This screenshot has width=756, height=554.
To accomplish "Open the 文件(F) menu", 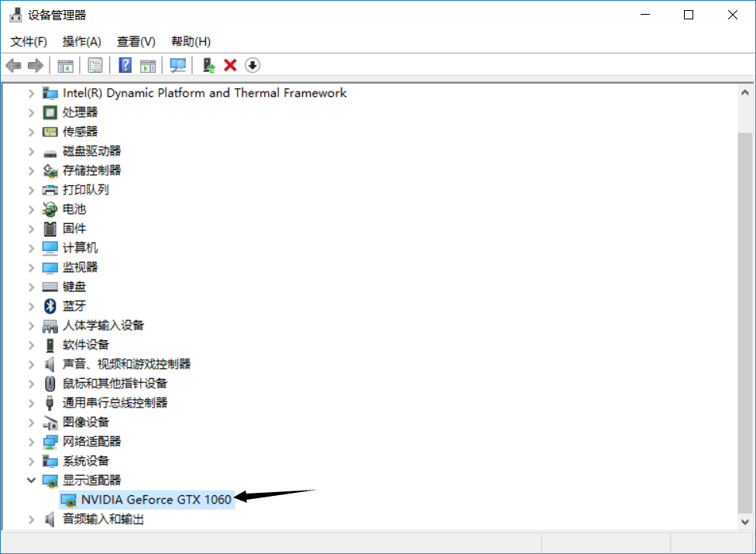I will tap(28, 41).
